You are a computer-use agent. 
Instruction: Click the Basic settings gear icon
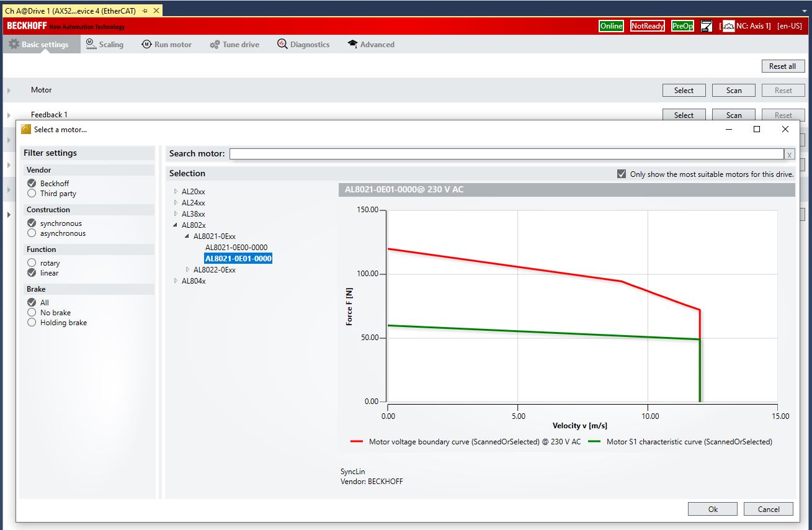tap(14, 45)
